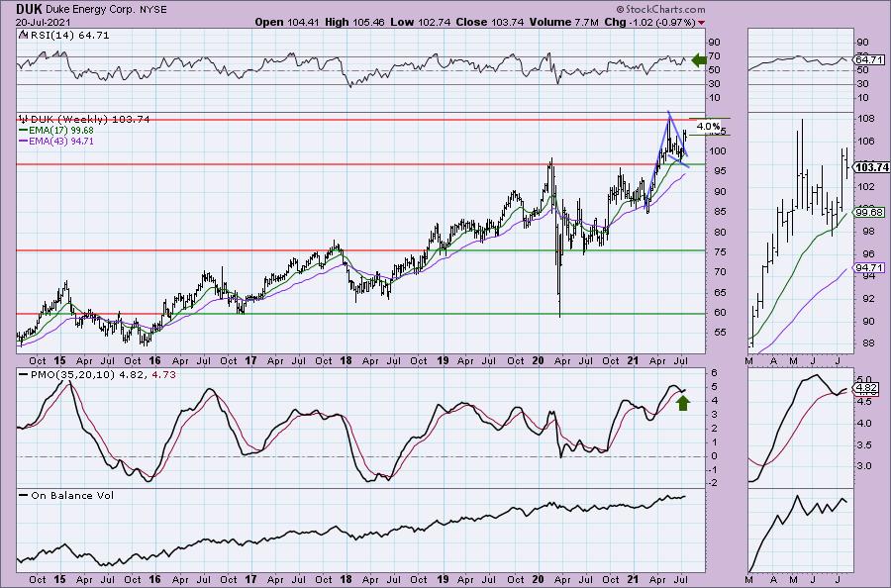Click the boxed 103.74 price tag

[x=871, y=167]
